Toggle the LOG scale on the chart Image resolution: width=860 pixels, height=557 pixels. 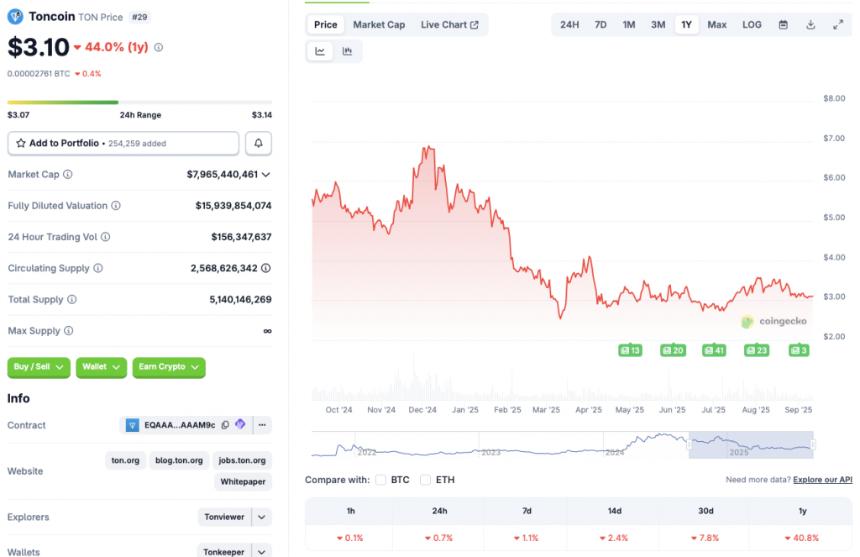(751, 24)
